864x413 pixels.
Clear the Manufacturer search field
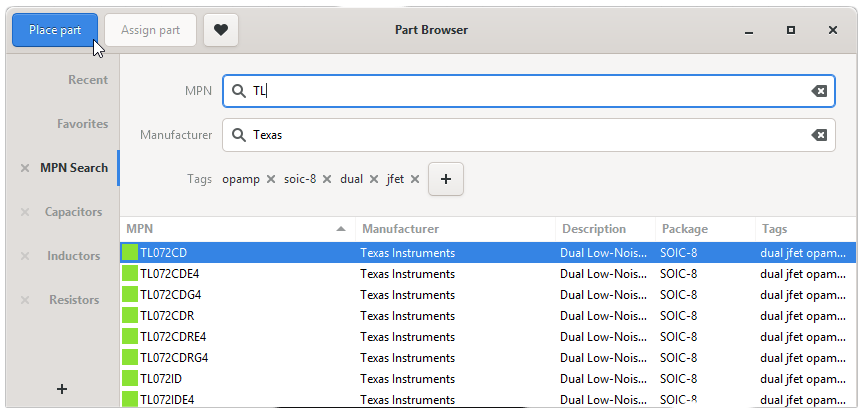819,135
